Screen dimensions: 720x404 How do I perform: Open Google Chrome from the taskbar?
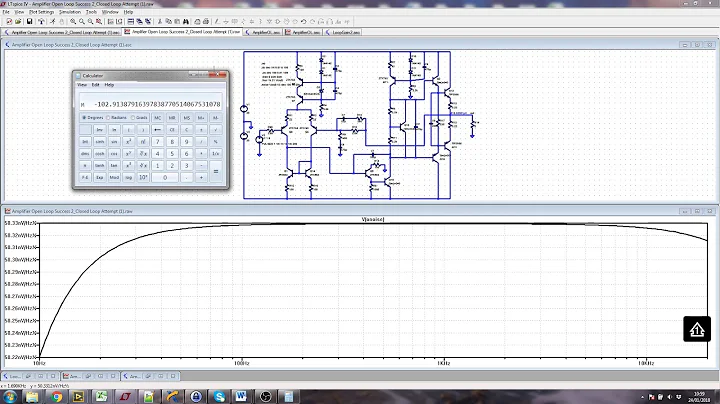point(56,396)
